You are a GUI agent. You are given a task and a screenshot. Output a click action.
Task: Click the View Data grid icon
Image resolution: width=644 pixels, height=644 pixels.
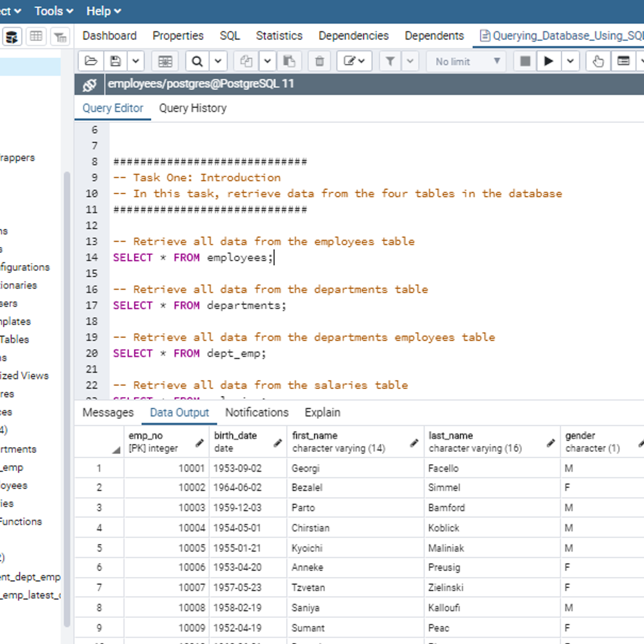pos(36,36)
